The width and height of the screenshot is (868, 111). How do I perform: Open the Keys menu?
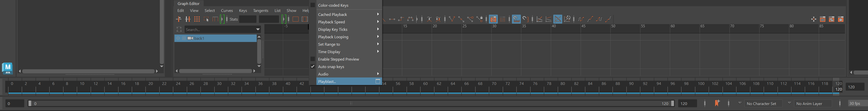coord(243,10)
